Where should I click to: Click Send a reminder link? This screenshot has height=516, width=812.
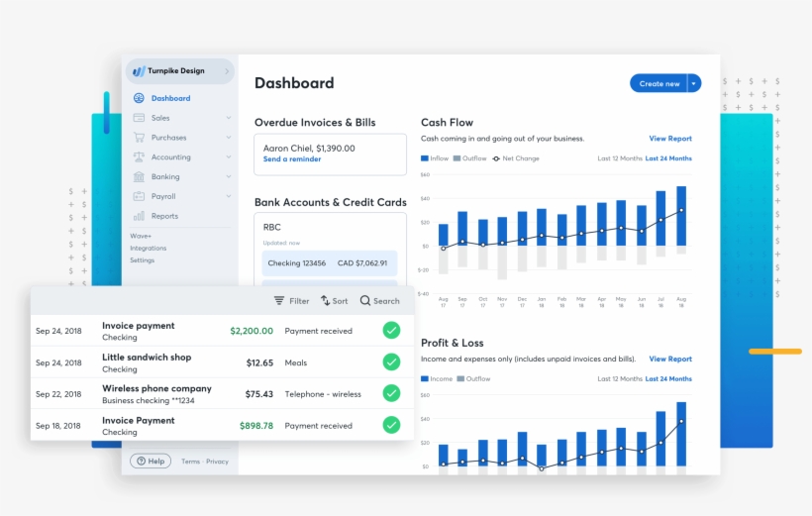click(x=292, y=159)
